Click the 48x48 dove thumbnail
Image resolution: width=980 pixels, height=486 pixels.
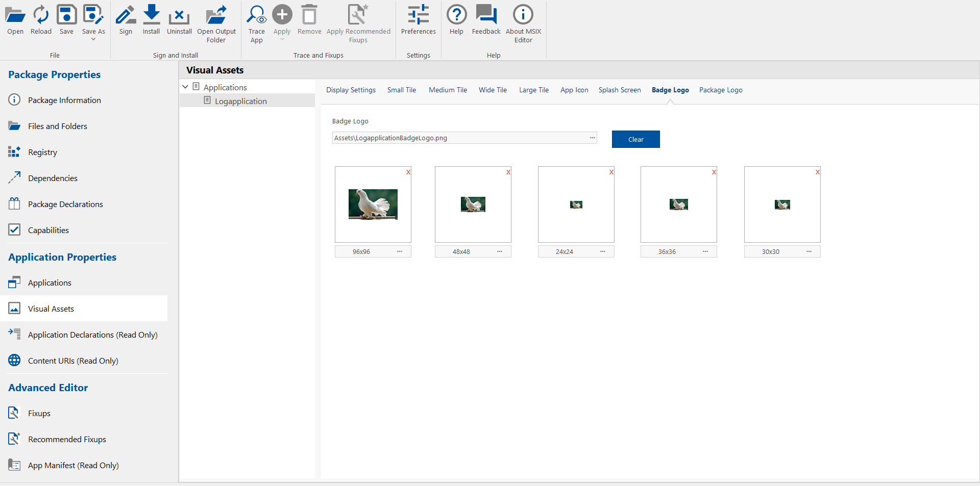tap(473, 204)
